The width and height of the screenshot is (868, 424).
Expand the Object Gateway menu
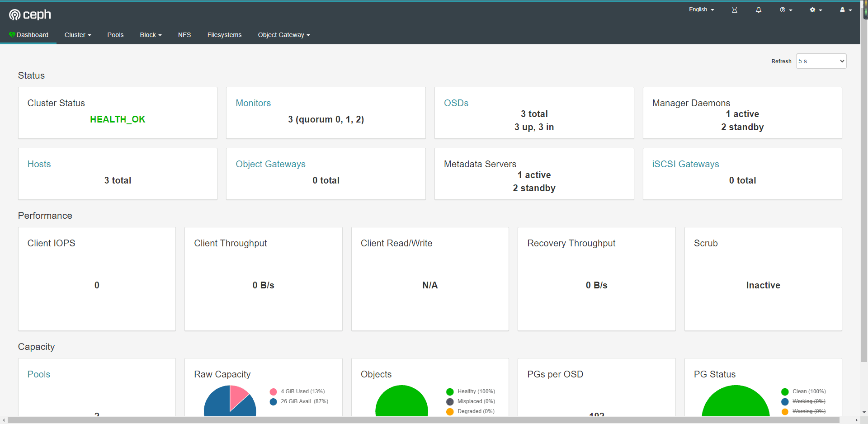pos(284,35)
